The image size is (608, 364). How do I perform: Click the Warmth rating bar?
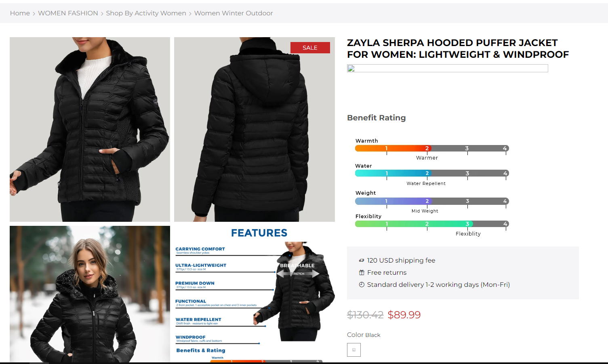(x=432, y=148)
